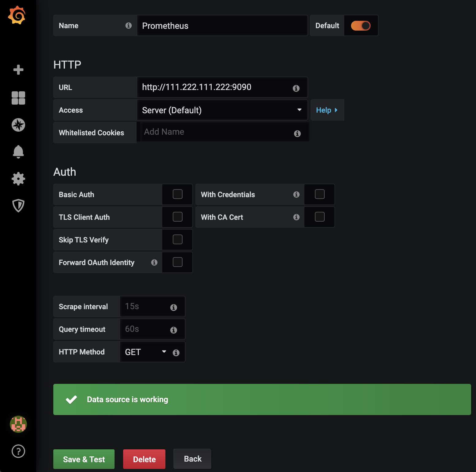476x472 pixels.
Task: Click the Auth section heading
Action: coord(65,172)
